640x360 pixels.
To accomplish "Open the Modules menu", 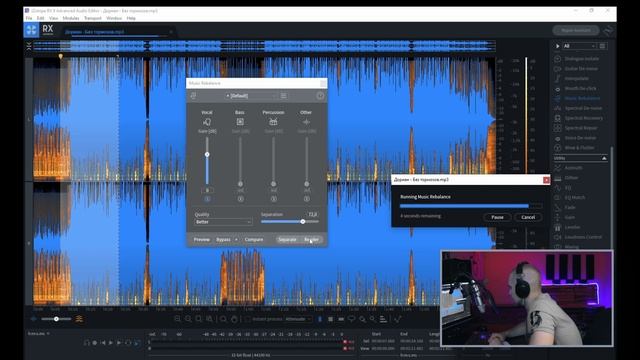I will [71, 18].
